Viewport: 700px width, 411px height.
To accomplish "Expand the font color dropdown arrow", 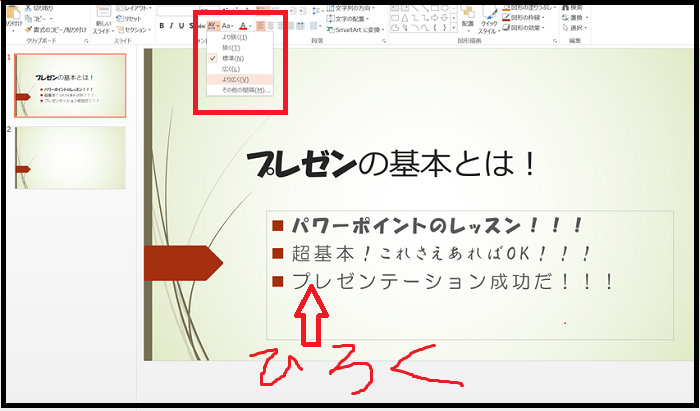I will tap(250, 26).
